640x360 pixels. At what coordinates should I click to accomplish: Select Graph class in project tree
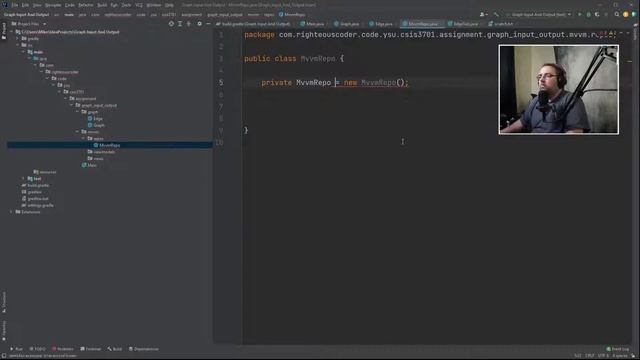96,125
